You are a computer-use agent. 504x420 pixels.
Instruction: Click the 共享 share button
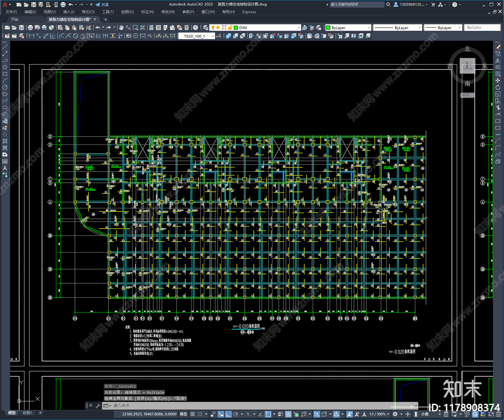coord(102,4)
